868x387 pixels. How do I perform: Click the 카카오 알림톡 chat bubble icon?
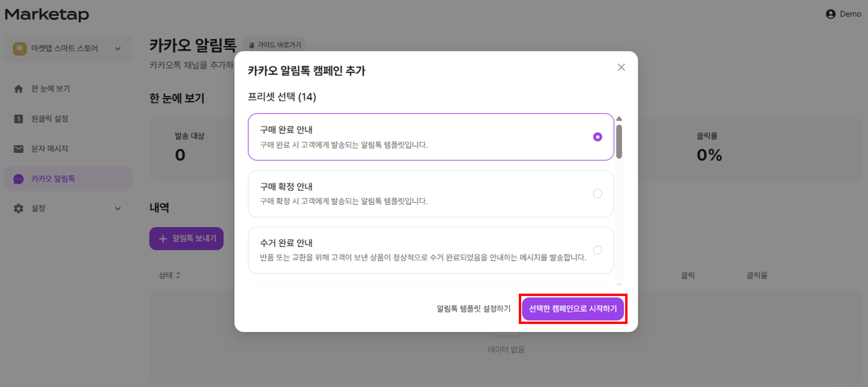[19, 179]
